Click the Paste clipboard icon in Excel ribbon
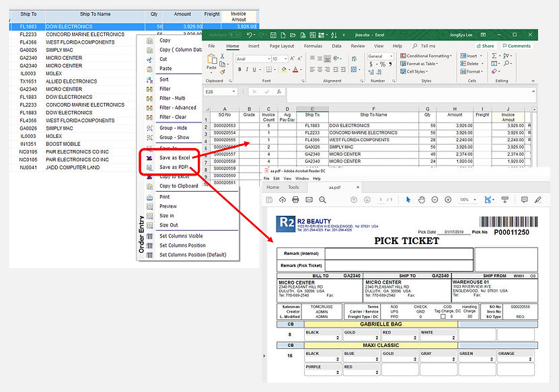This screenshot has width=559, height=392. (211, 59)
